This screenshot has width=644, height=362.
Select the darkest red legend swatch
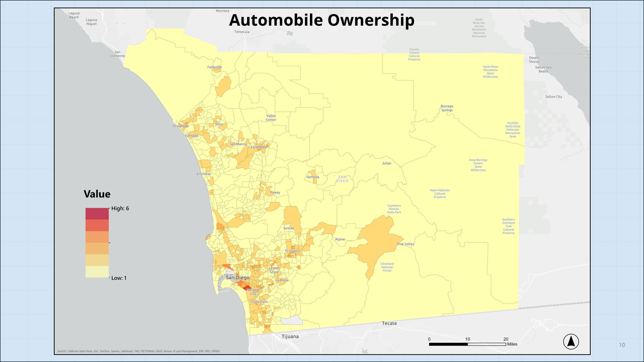(x=97, y=214)
